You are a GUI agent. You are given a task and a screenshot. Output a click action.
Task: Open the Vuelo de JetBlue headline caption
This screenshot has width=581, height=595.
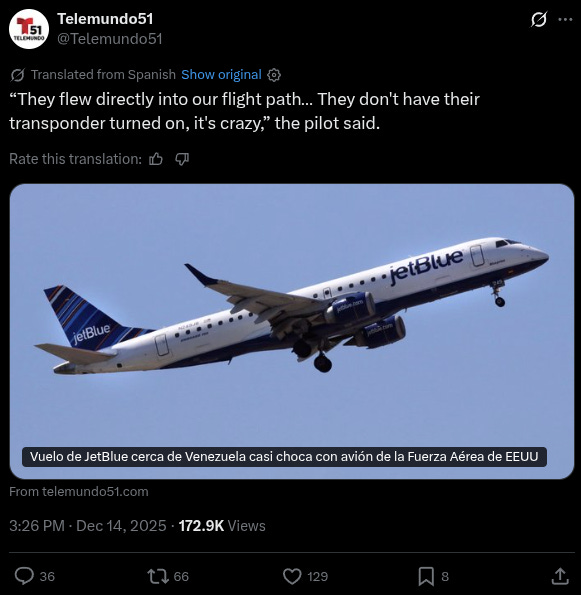click(284, 456)
